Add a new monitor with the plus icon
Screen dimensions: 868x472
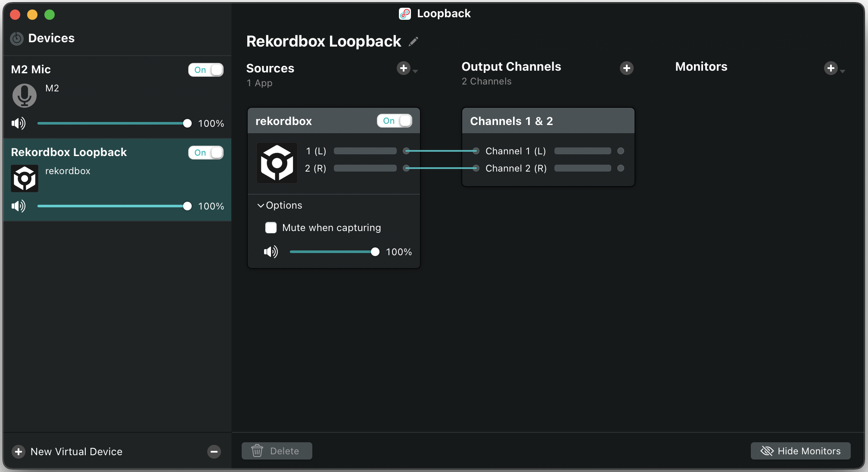(x=831, y=68)
